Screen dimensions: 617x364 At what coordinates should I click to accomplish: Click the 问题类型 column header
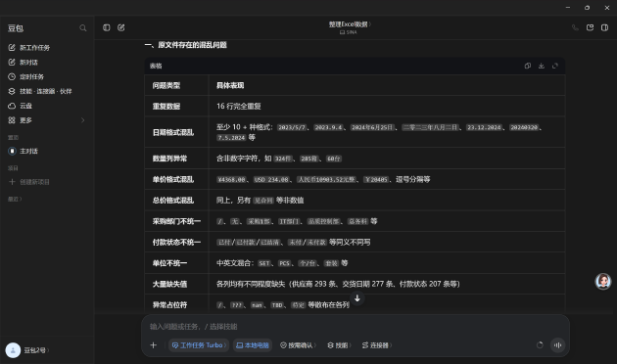166,85
